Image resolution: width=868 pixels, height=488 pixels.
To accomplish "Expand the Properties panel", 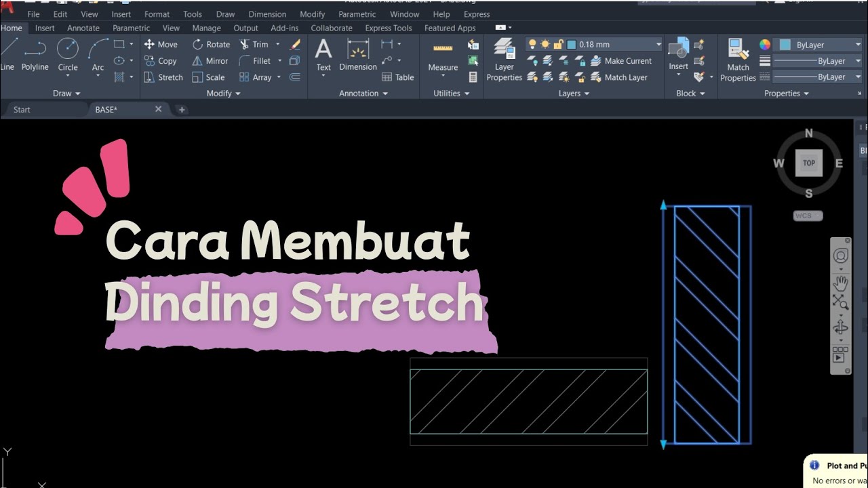I will (787, 94).
